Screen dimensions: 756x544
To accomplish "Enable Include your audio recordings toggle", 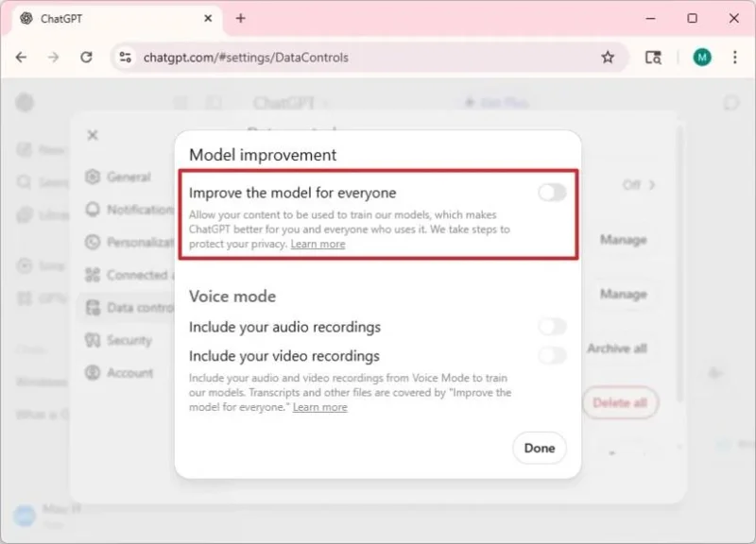I will (x=552, y=327).
